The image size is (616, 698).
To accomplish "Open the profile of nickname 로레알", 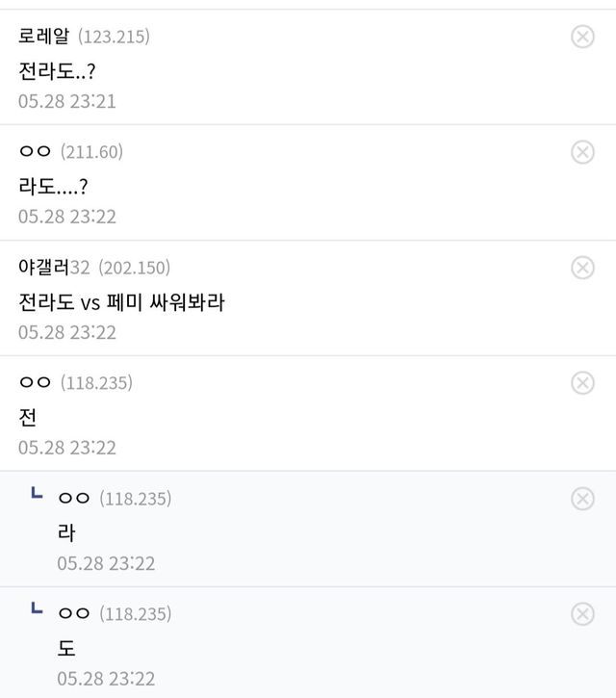I will (43, 37).
